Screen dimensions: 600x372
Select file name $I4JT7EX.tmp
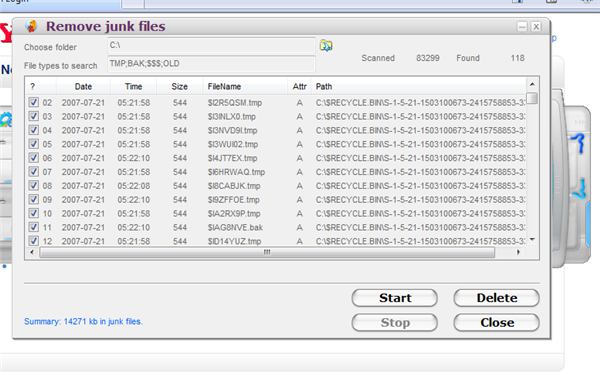click(x=232, y=158)
